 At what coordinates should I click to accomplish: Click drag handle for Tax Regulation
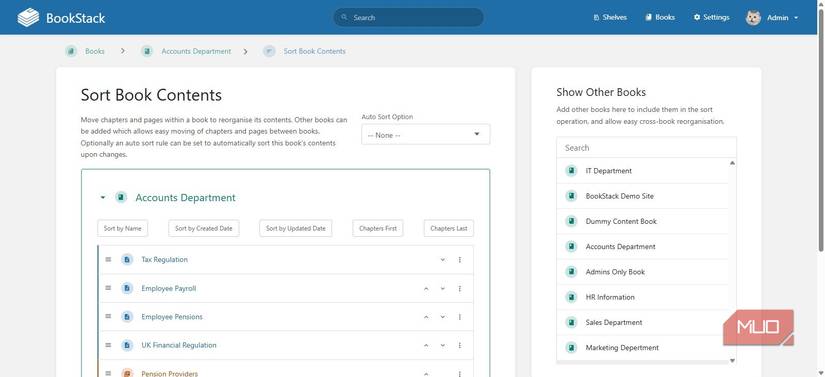pos(108,259)
